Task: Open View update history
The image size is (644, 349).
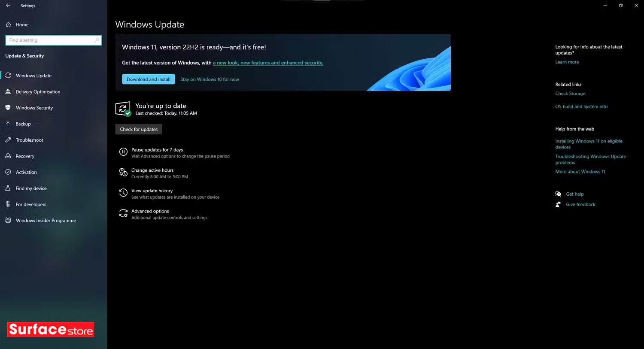Action: (152, 191)
